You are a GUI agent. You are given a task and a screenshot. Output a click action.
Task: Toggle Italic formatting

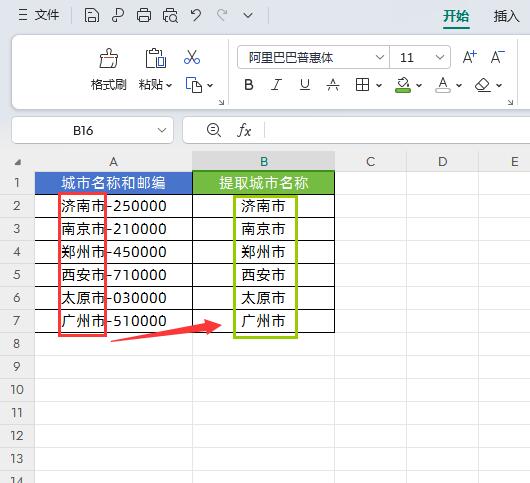click(x=276, y=84)
